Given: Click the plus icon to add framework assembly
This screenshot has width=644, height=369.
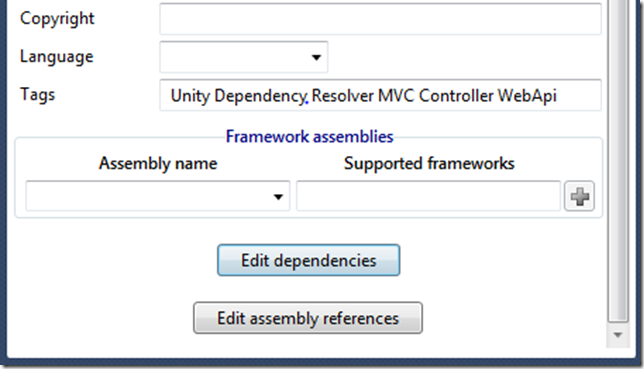Looking at the screenshot, I should 579,196.
